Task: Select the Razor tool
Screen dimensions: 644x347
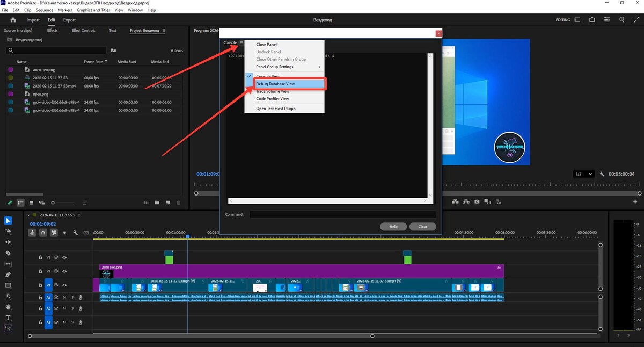Action: tap(8, 253)
